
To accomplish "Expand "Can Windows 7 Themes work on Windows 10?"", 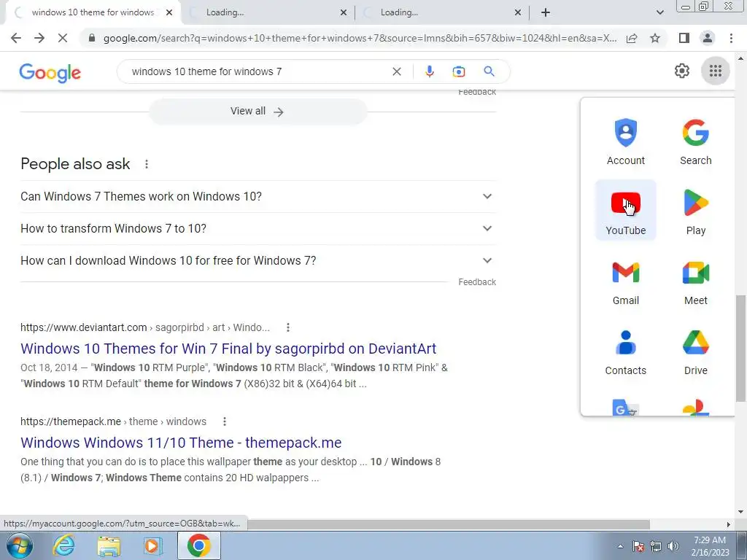I will [258, 196].
